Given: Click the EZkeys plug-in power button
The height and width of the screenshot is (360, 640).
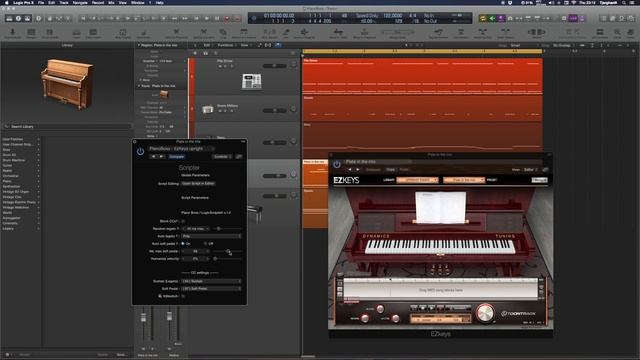Looking at the screenshot, I should [x=337, y=164].
